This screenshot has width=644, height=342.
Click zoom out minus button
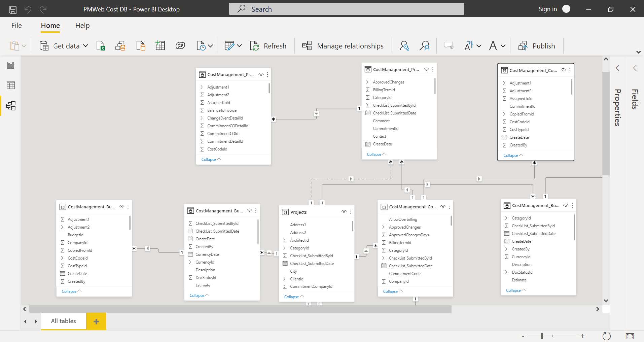click(523, 336)
